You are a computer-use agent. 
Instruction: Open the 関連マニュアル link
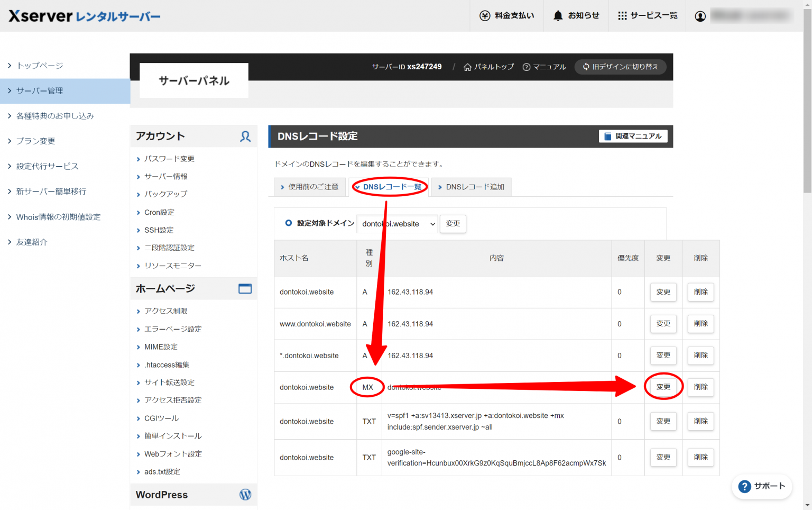(633, 136)
